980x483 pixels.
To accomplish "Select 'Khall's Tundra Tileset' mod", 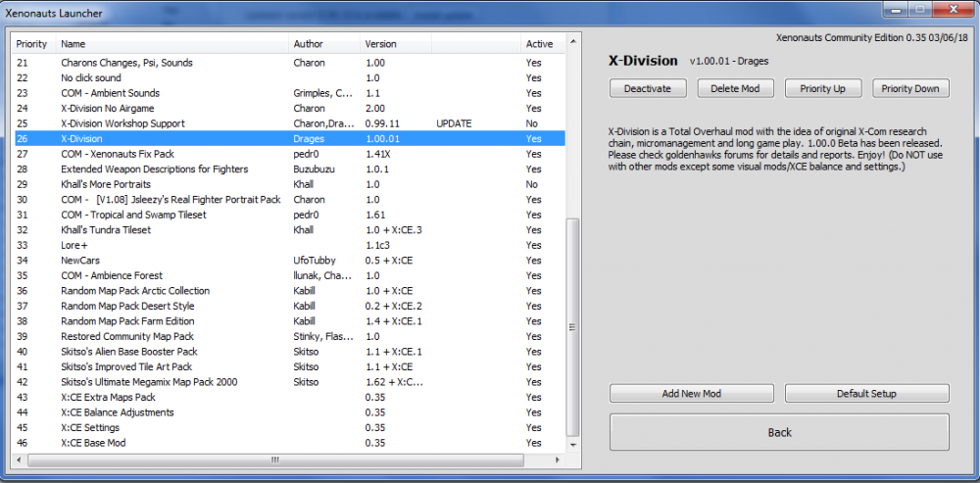I will tap(289, 230).
